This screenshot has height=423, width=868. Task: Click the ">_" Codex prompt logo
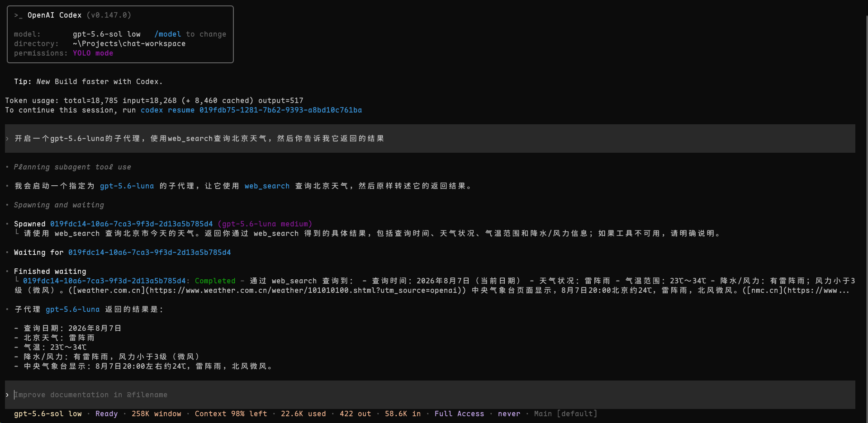19,15
